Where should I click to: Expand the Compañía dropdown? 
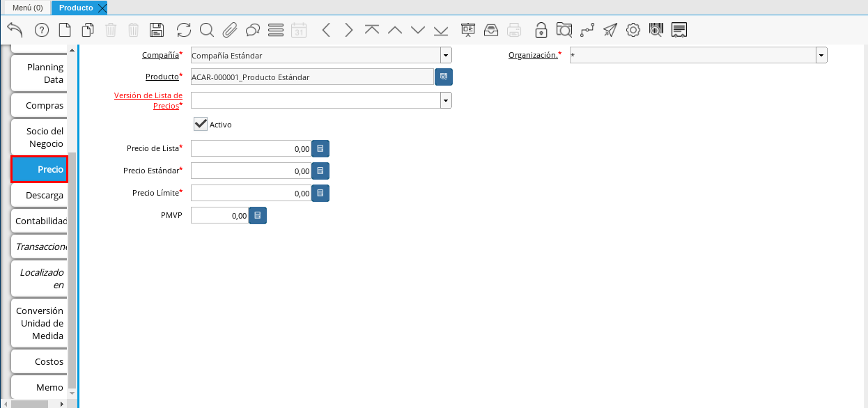point(446,56)
